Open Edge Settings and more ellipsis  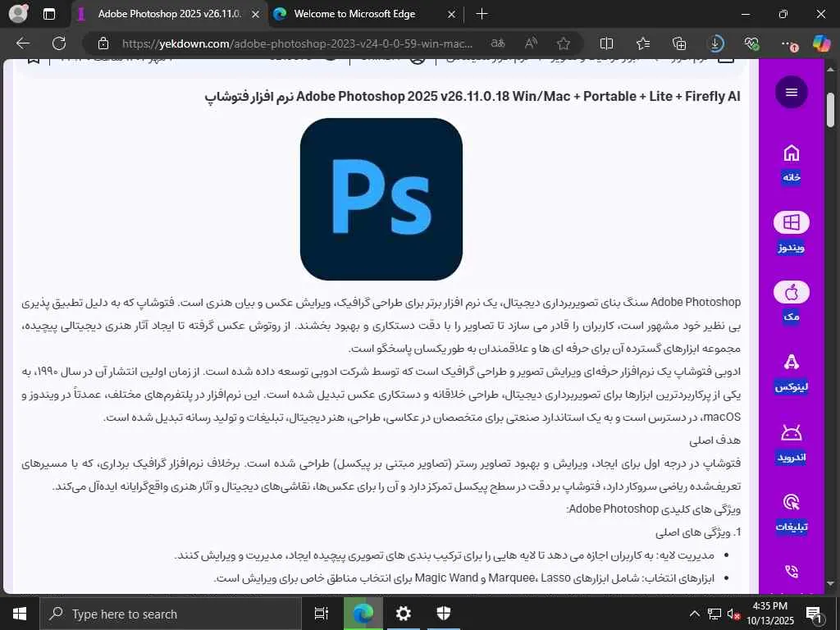[788, 44]
